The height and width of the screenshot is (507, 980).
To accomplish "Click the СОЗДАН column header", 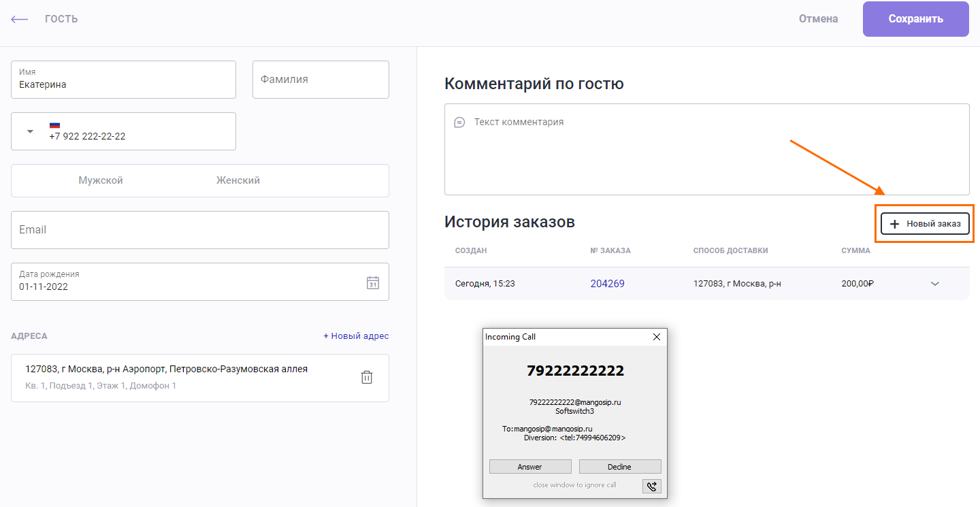I will click(x=471, y=250).
